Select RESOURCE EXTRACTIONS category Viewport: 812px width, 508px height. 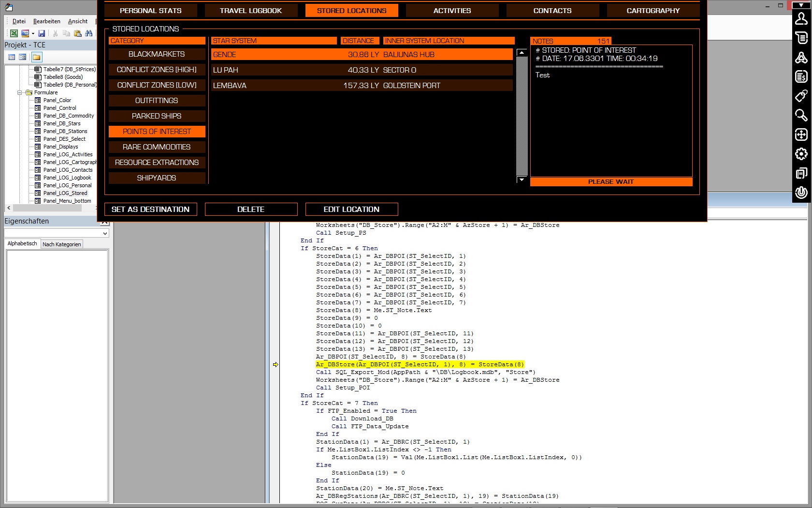point(157,163)
